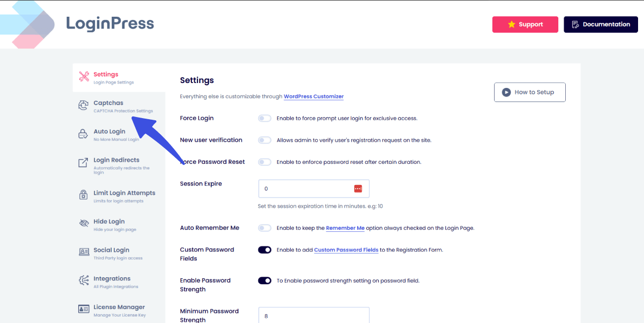Click the Settings page heading

197,80
